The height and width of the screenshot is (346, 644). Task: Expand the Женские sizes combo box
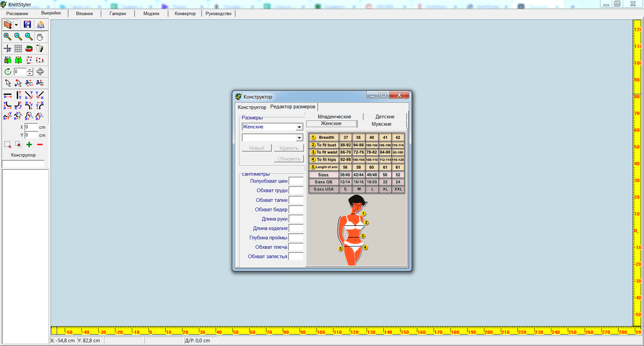coord(299,127)
